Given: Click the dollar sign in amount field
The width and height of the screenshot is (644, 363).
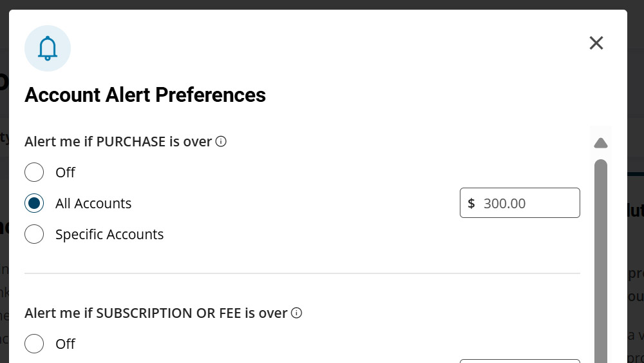Looking at the screenshot, I should tap(471, 203).
